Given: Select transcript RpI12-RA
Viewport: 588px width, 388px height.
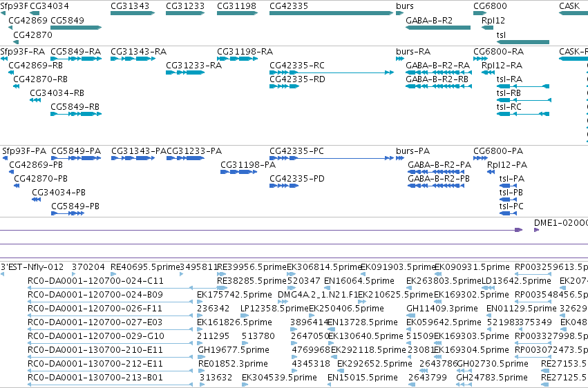Looking at the screenshot, I should (488, 72).
